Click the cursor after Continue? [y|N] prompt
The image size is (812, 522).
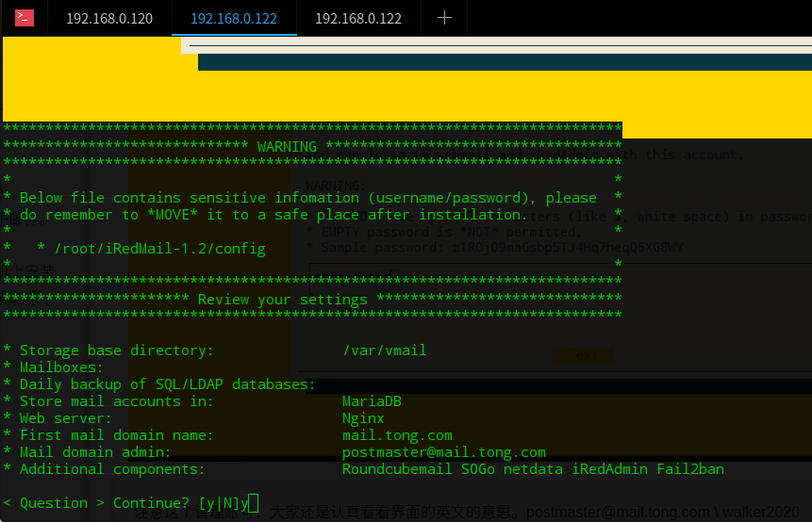pos(254,503)
